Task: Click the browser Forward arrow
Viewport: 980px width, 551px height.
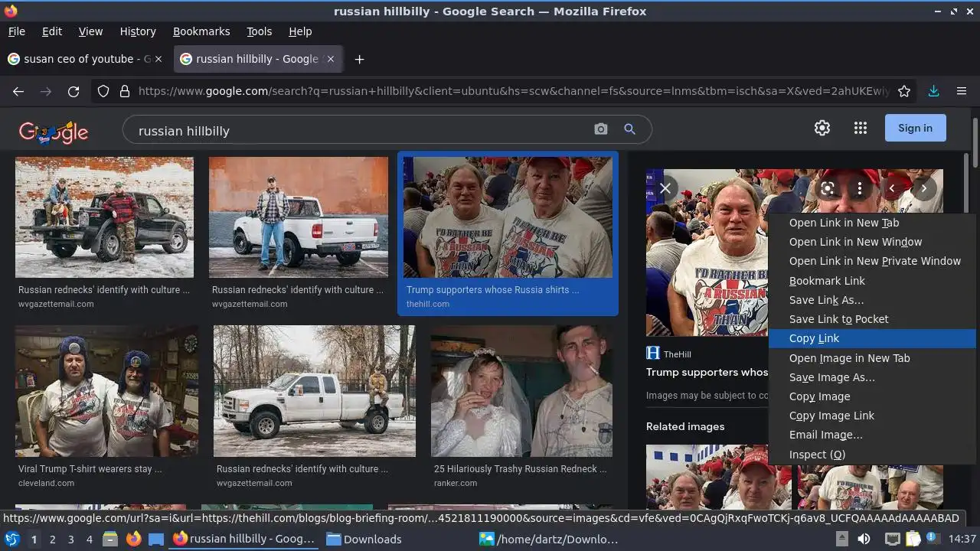Action: 46,91
